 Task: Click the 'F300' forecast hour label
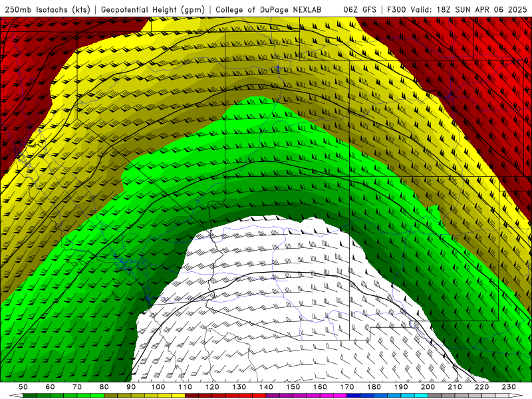coord(396,10)
